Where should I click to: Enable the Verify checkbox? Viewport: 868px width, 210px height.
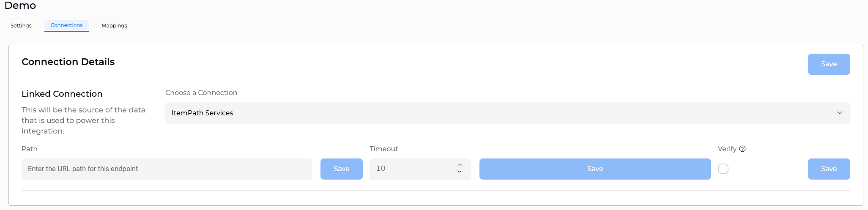point(723,169)
